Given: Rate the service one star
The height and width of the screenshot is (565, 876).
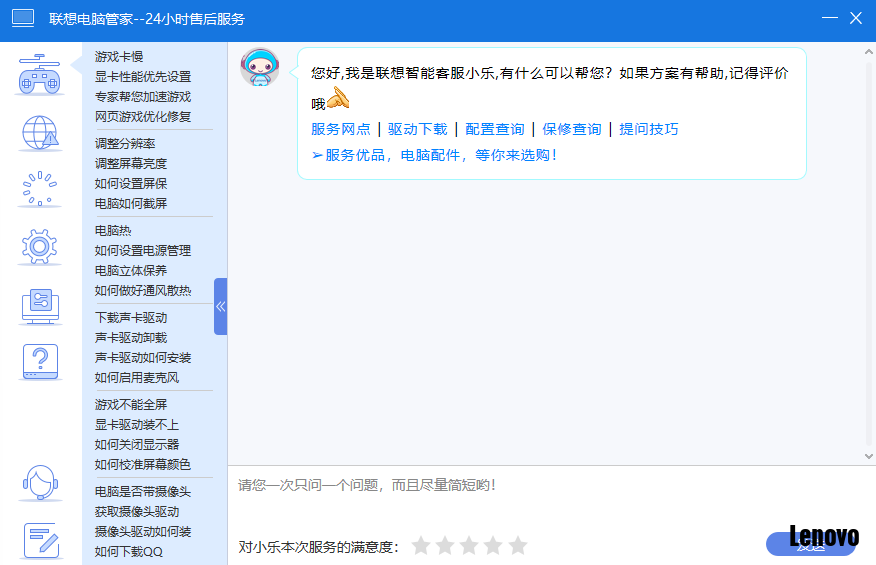Looking at the screenshot, I should click(x=421, y=545).
